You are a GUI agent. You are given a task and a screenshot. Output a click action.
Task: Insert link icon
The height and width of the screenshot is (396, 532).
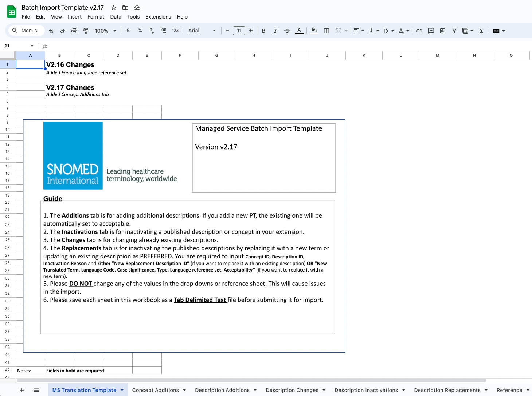419,31
